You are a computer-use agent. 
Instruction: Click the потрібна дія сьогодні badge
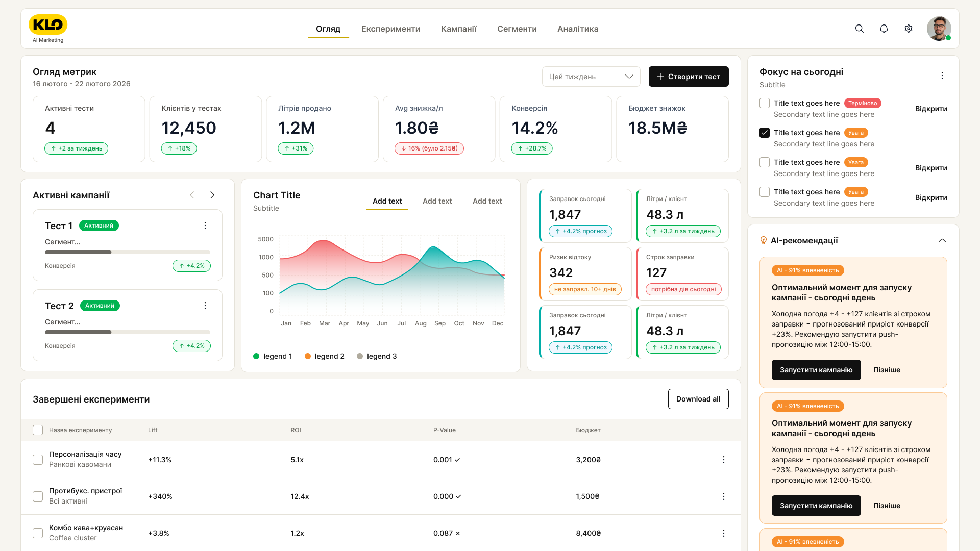tap(683, 289)
